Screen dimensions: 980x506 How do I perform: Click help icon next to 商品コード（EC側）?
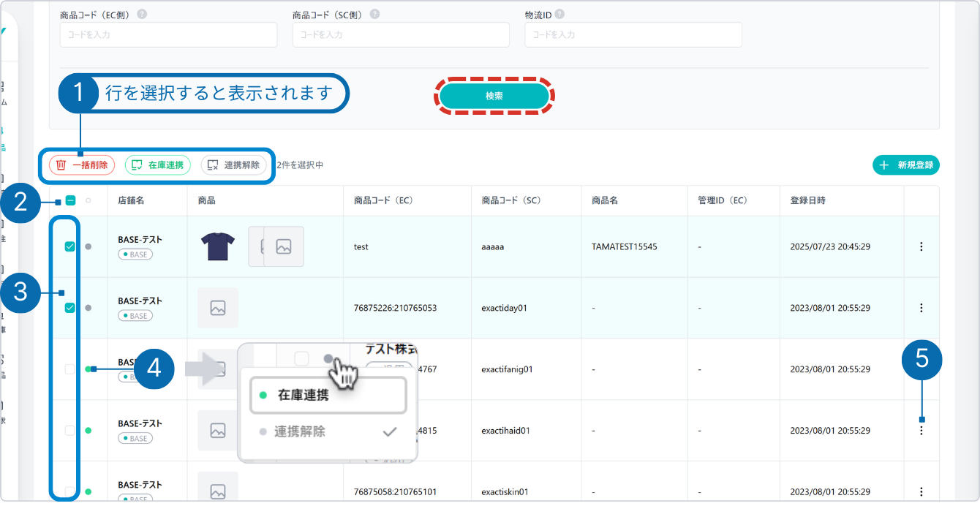[x=141, y=15]
